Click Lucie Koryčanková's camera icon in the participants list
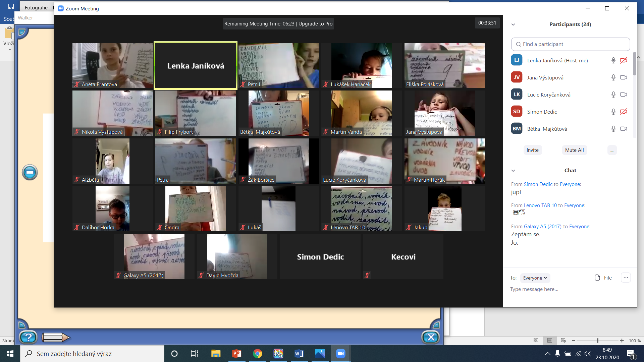Image resolution: width=644 pixels, height=362 pixels. click(x=624, y=95)
